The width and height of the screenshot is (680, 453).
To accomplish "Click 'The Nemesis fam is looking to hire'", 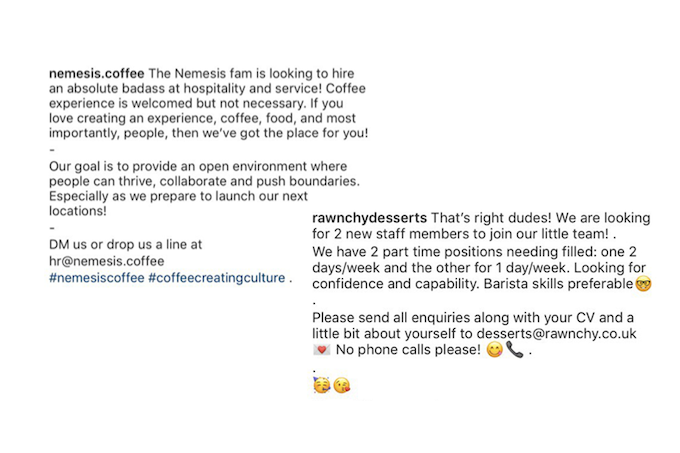I will 252,73.
